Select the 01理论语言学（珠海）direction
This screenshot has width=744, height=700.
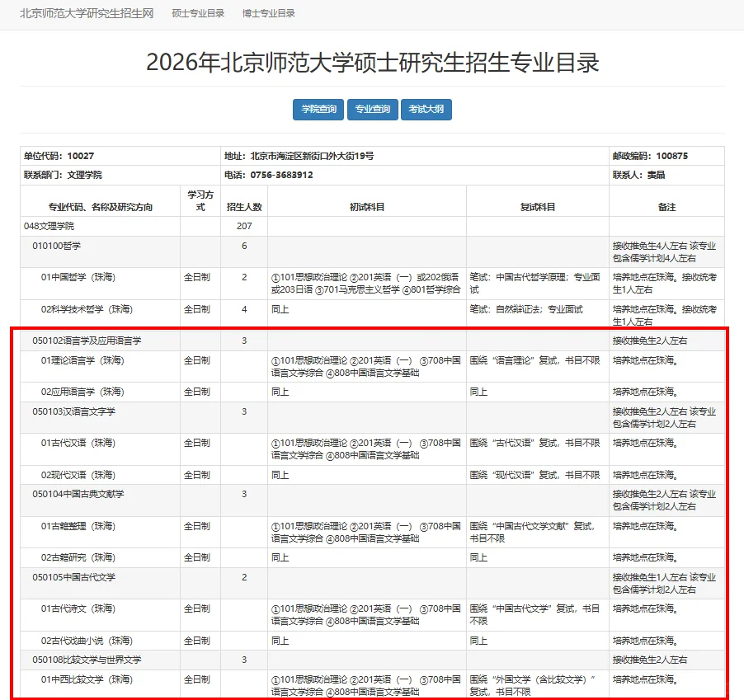click(x=82, y=361)
